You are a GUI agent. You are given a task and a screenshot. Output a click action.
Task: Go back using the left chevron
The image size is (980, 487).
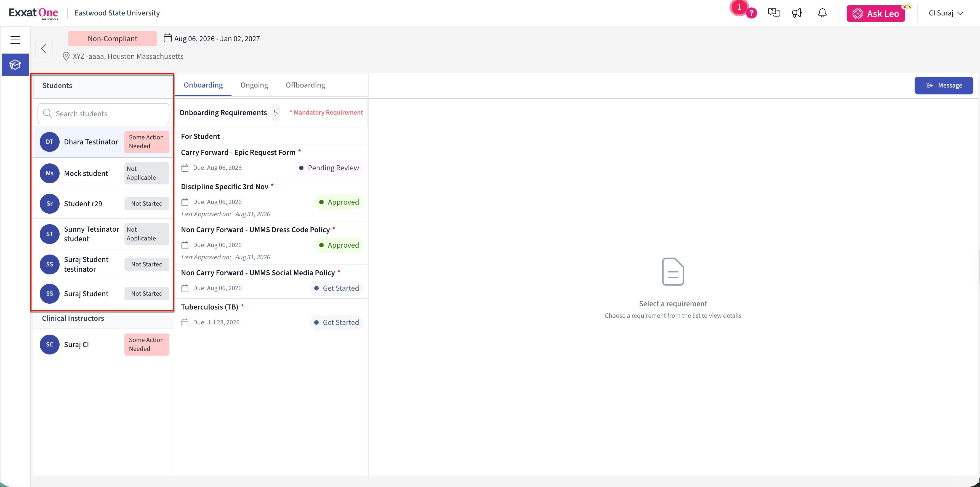click(x=44, y=49)
